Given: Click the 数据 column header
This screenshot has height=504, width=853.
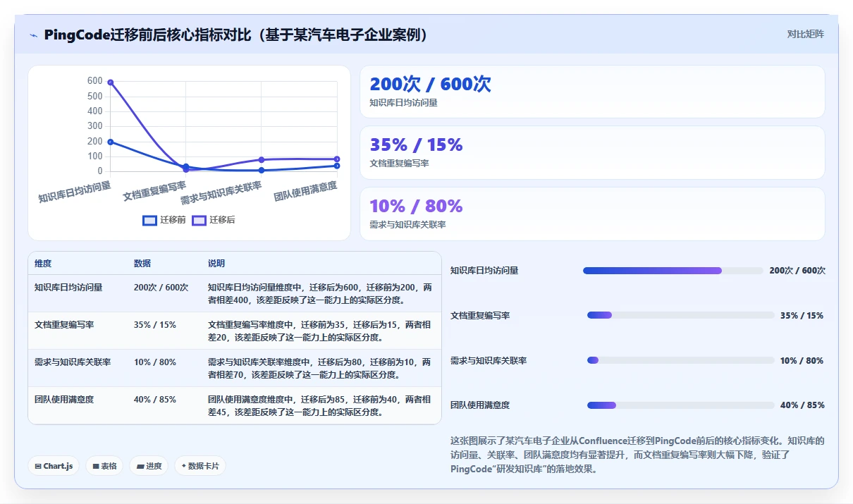Looking at the screenshot, I should tap(142, 264).
